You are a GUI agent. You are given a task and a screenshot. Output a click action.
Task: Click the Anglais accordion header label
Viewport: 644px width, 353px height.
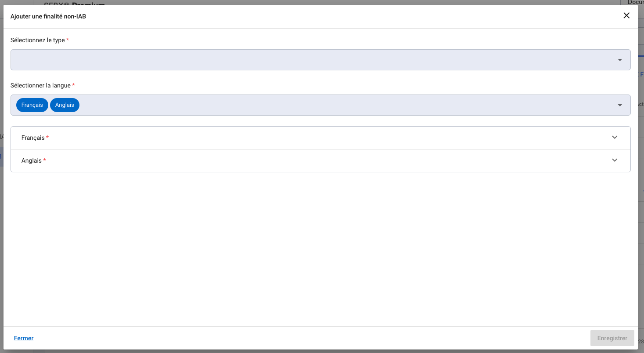pos(31,161)
